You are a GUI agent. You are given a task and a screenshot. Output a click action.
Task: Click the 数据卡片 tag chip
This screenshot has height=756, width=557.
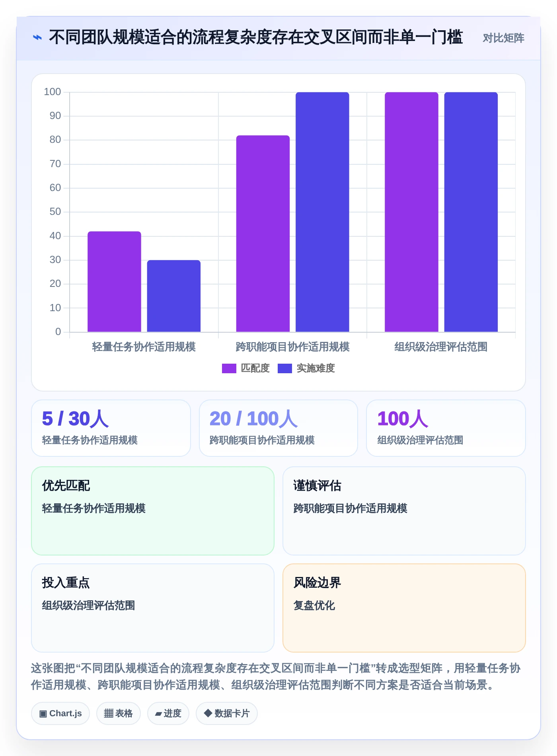coord(227,713)
